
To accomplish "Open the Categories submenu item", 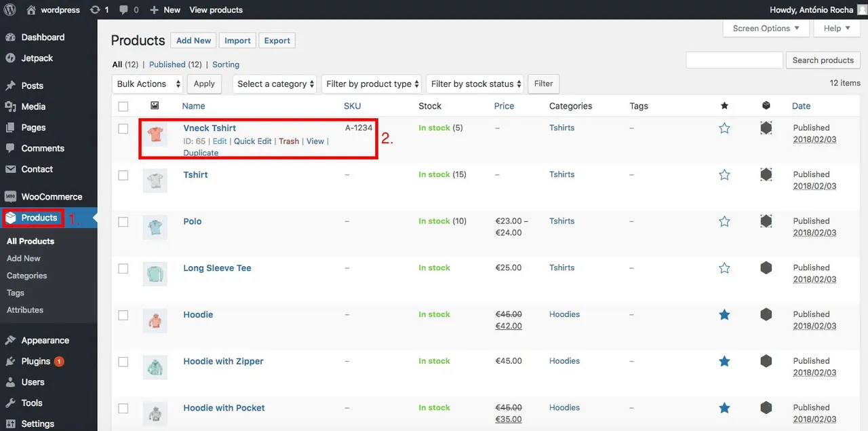I will pos(27,276).
